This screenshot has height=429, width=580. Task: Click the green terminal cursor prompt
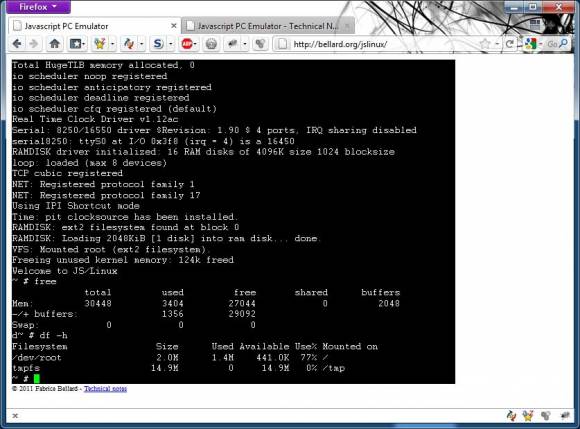click(x=37, y=378)
